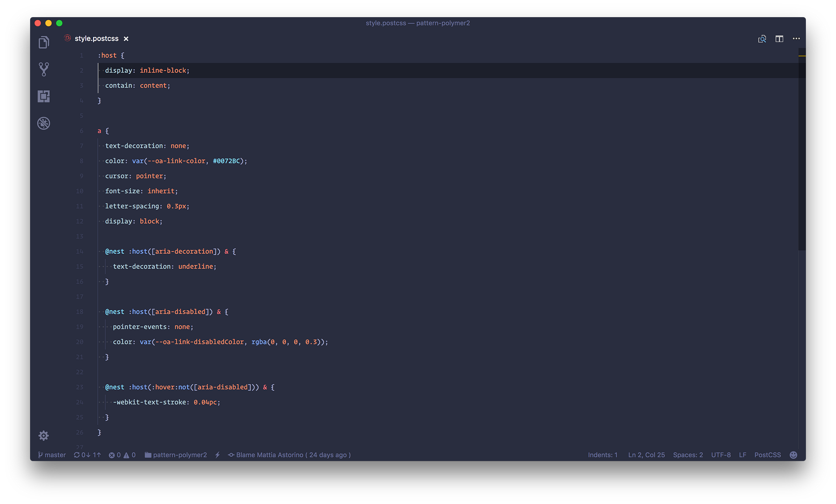
Task: Open the Extensions sidebar icon
Action: point(44,97)
